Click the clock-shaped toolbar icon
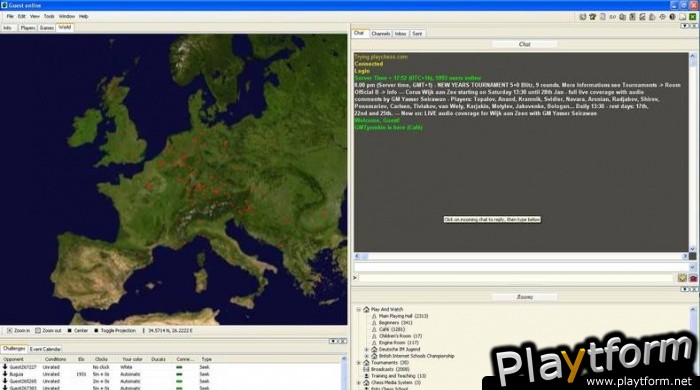700x390 pixels. (662, 17)
